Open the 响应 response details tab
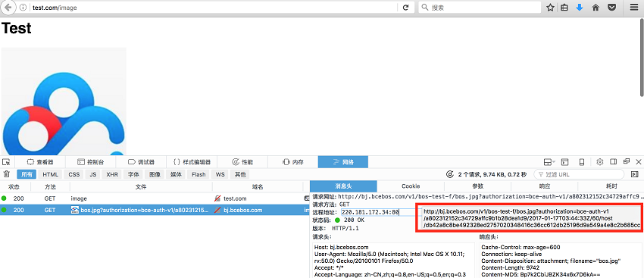This screenshot has height=278, width=644. (545, 186)
